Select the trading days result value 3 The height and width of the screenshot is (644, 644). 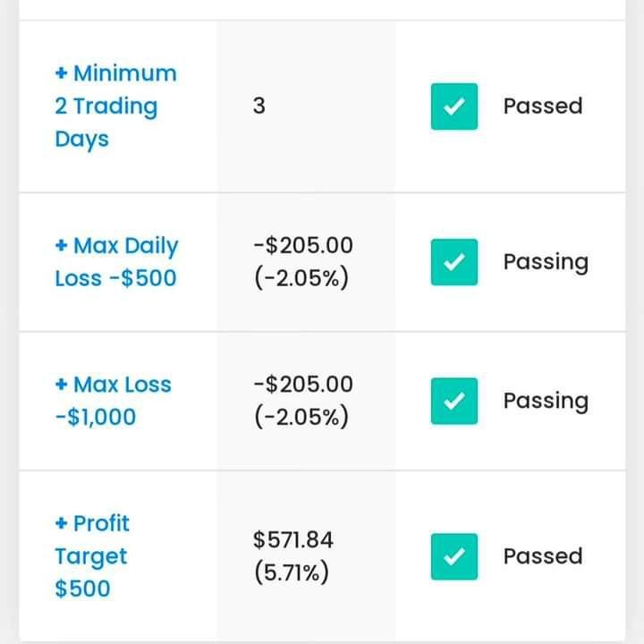(259, 106)
